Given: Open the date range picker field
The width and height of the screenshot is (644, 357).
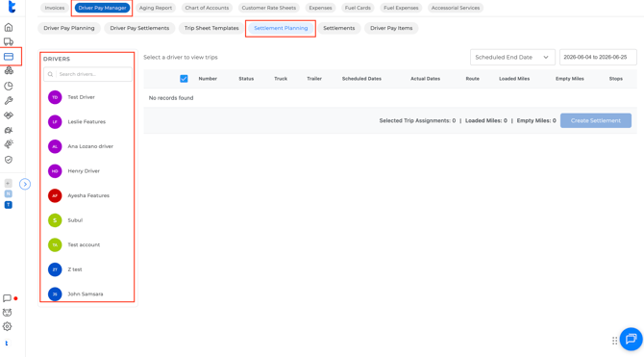Looking at the screenshot, I should [598, 57].
